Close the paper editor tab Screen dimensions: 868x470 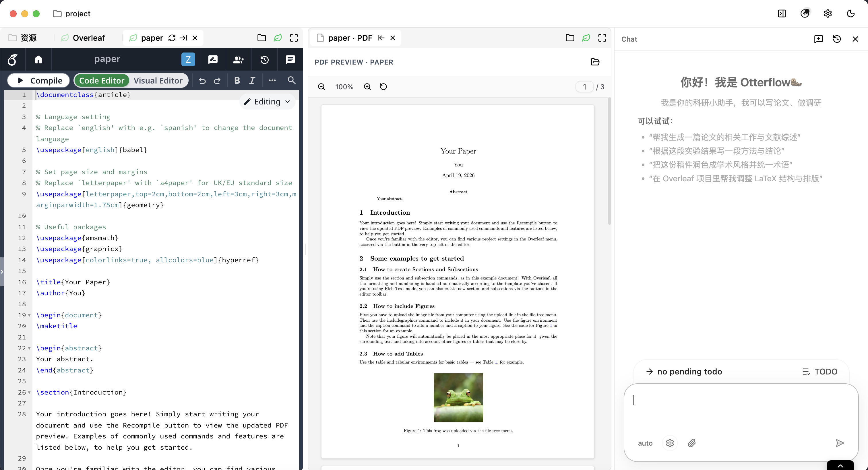click(195, 38)
